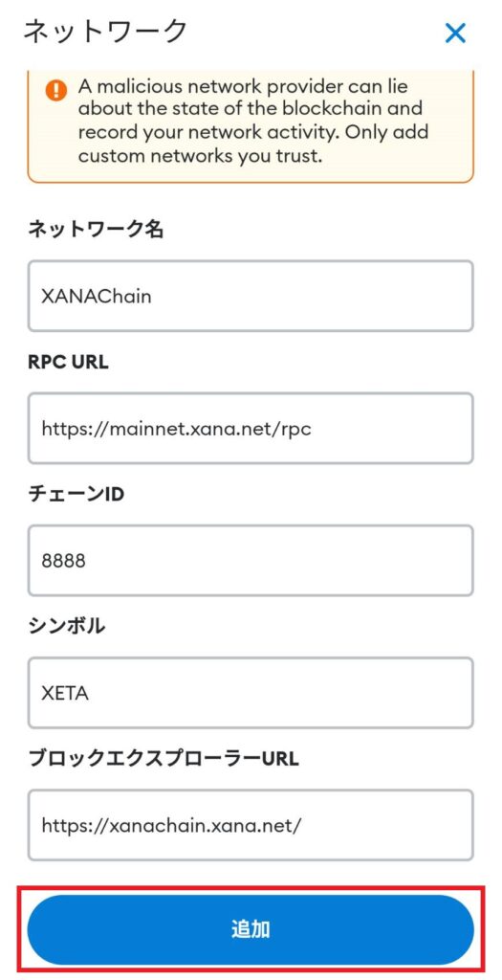Image resolution: width=502 pixels, height=980 pixels.
Task: Focus the symbol field containing XETA
Action: [x=251, y=693]
